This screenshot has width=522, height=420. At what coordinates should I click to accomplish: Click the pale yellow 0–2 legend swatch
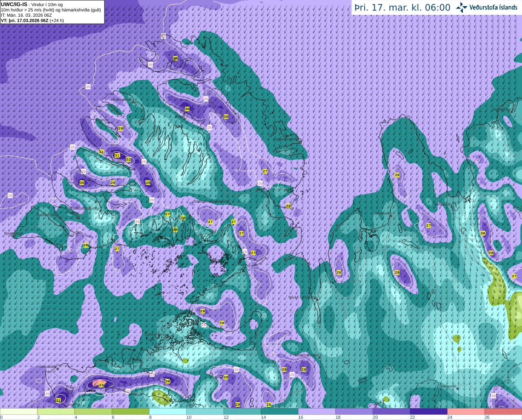pos(19,411)
